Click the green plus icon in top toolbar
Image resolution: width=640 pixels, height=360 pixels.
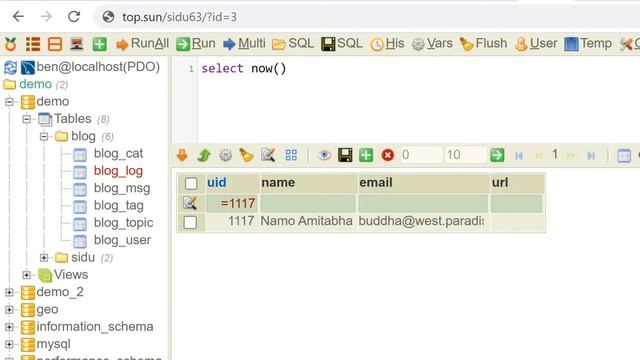click(99, 44)
